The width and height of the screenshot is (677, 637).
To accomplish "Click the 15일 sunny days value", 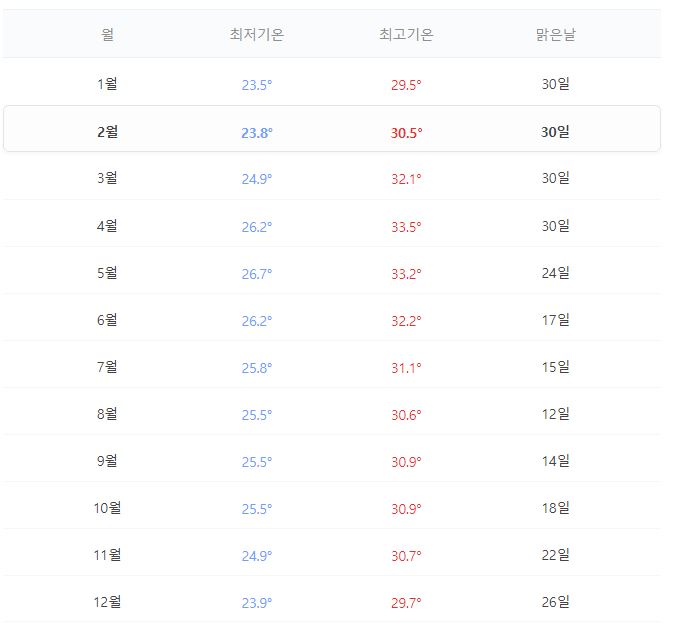I will pyautogui.click(x=556, y=367).
